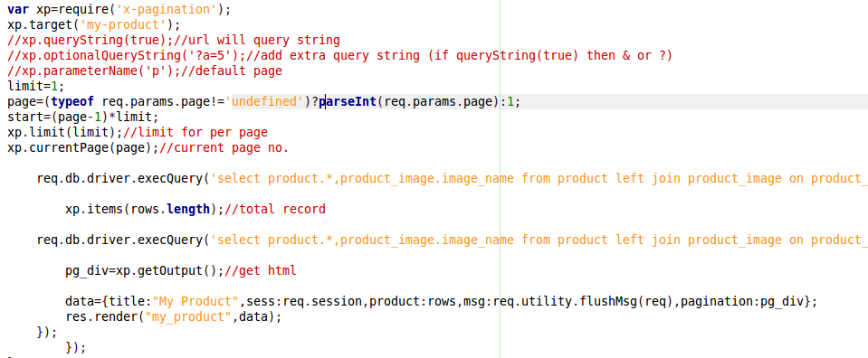Click pg_div=xp.getOutput(); statement
Viewport: 868px width, 358px height.
point(145,270)
